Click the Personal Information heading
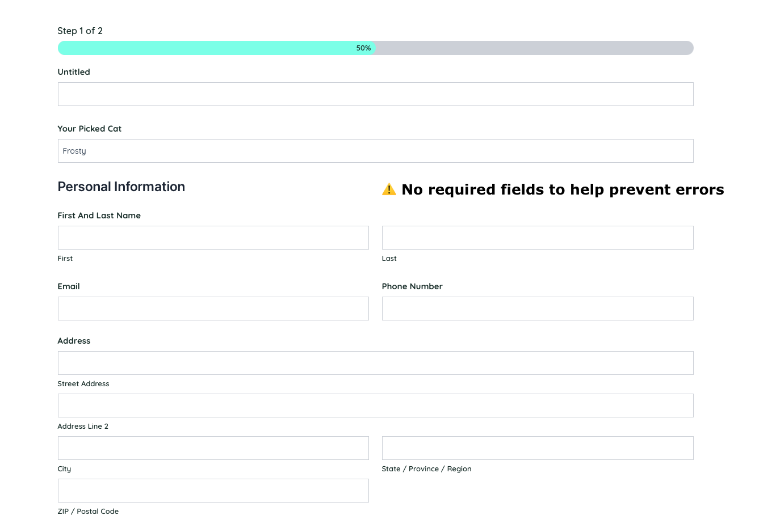Screen dimensions: 776x532 121,187
